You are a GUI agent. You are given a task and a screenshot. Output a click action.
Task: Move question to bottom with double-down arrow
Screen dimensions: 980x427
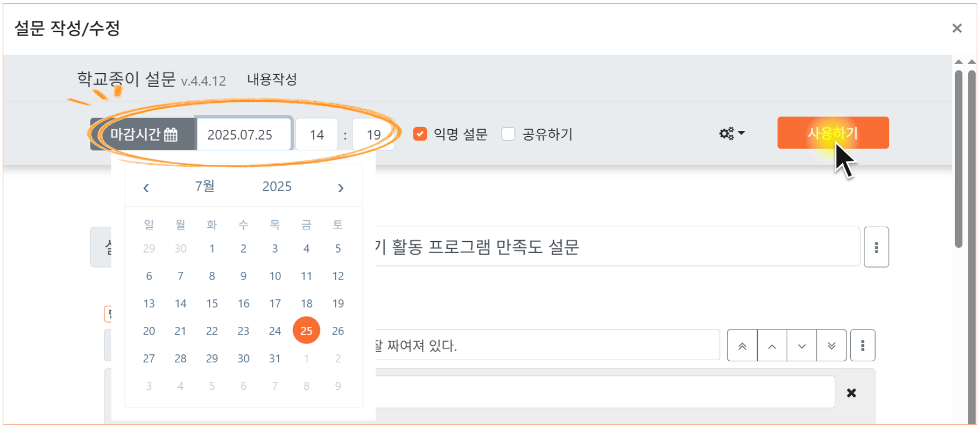[831, 346]
